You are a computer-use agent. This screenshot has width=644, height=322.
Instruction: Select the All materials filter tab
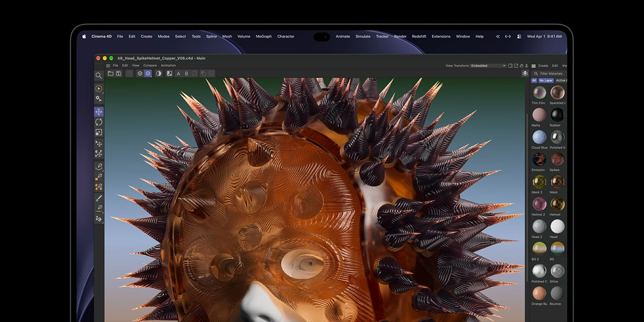(x=534, y=80)
